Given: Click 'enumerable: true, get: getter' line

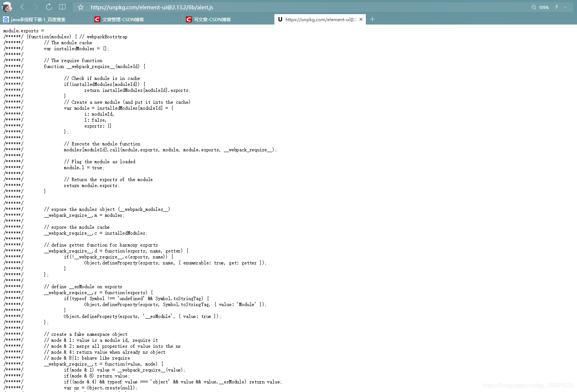Looking at the screenshot, I should 175,263.
